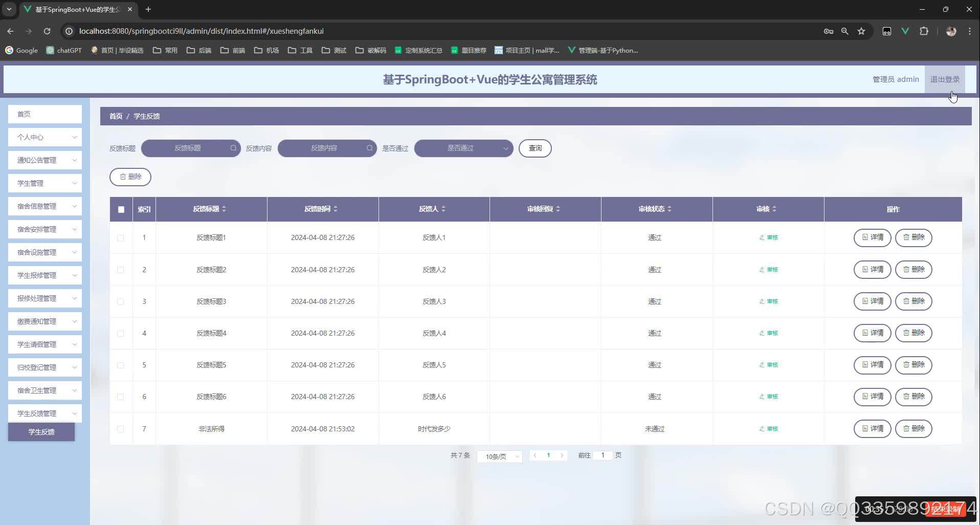Go to previous pagination page arrow
This screenshot has width=980, height=525.
click(535, 455)
